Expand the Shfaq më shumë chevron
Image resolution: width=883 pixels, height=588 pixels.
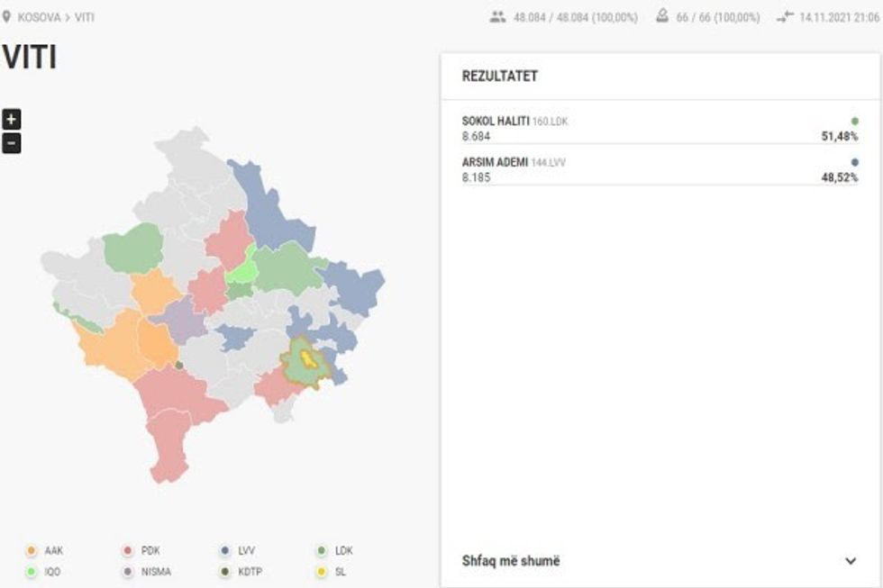tap(851, 561)
